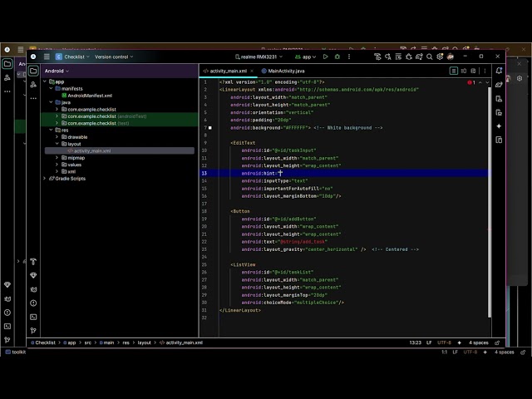Open 13:23 line-column indicator
532x399 pixels.
tap(416, 342)
